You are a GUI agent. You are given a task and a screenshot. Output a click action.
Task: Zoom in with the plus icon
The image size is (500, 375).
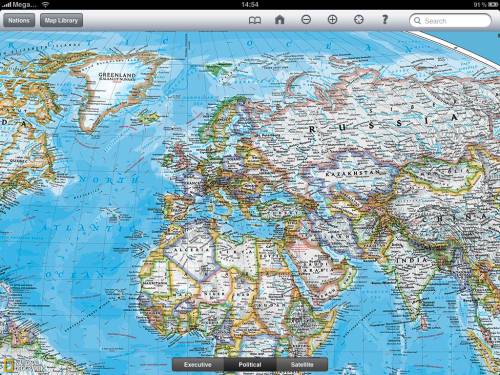[x=332, y=20]
